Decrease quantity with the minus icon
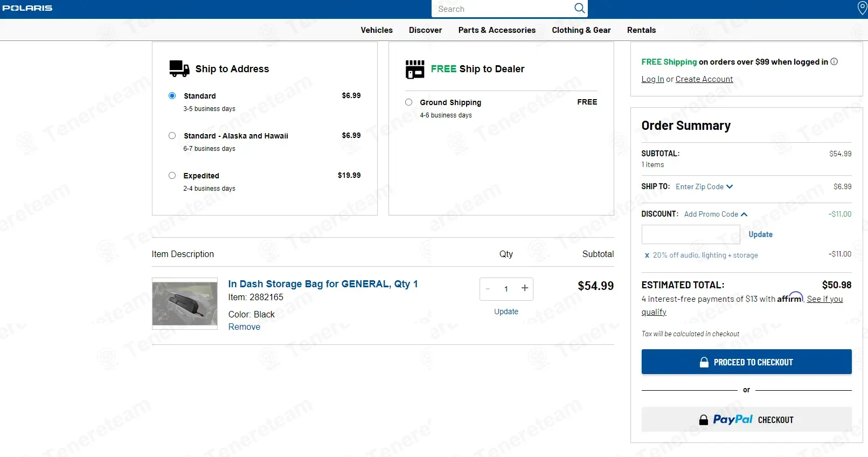 (x=488, y=289)
